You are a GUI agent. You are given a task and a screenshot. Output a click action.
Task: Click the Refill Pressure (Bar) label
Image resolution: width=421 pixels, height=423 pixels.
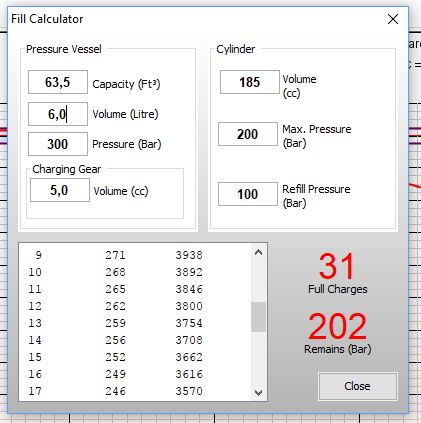pyautogui.click(x=316, y=196)
